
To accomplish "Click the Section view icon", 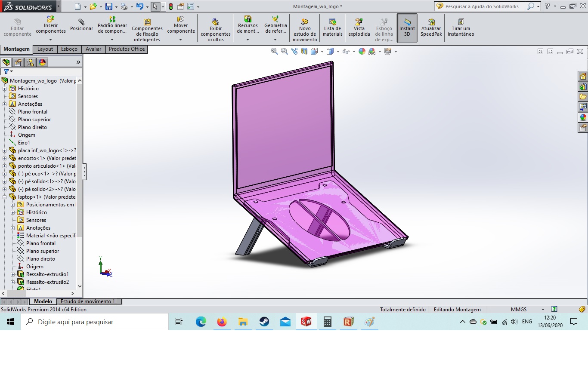I will 304,51.
